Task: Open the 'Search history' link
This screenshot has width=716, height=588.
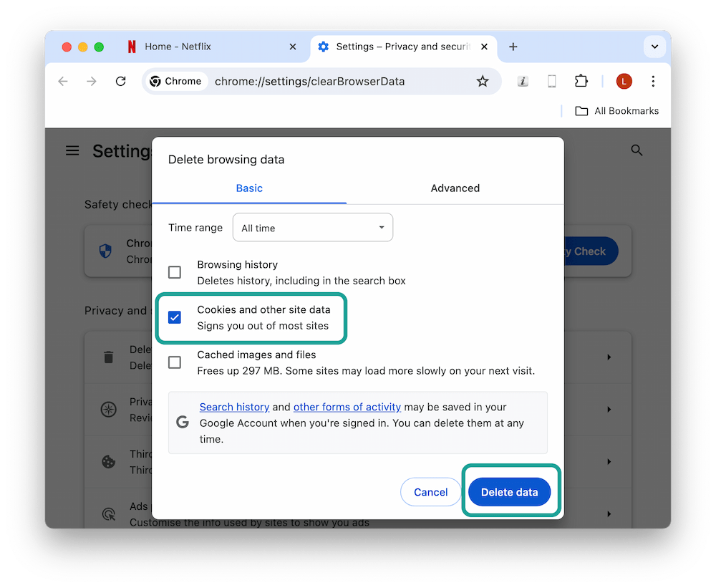Action: point(234,407)
